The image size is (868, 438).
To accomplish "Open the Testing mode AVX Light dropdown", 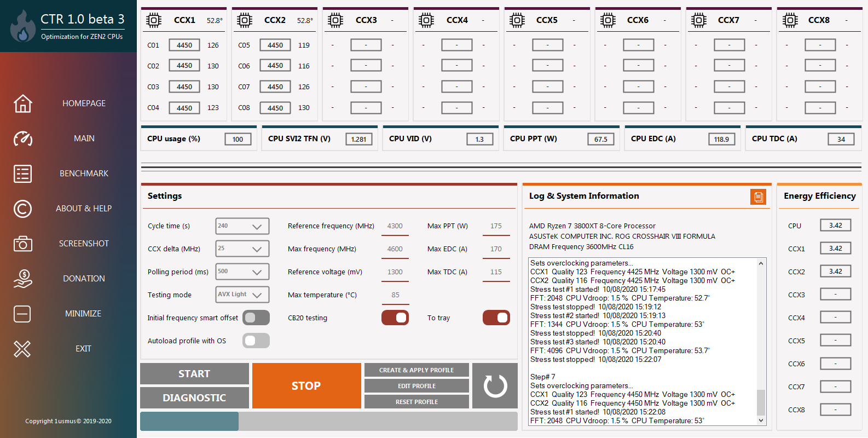I will 242,295.
